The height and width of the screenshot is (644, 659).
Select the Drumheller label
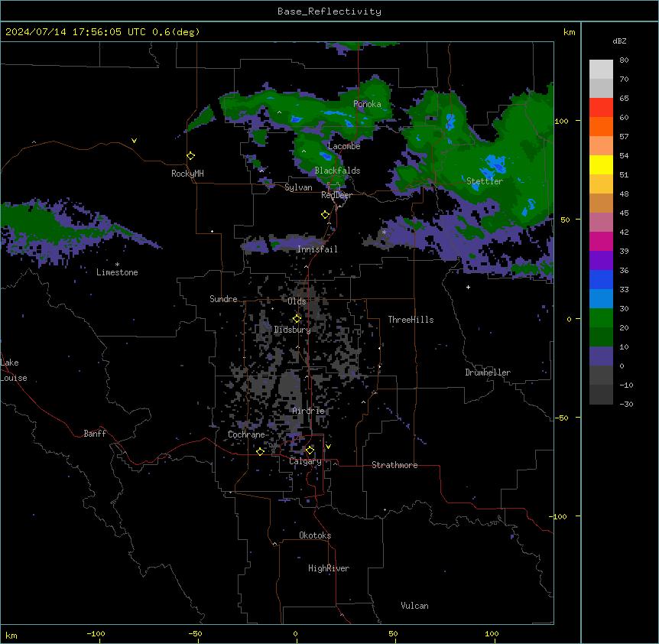tap(488, 372)
